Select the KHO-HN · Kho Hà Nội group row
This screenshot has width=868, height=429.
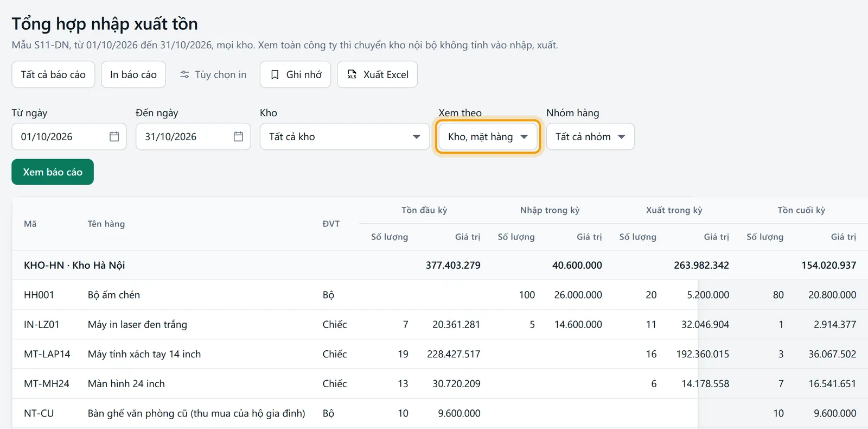pos(440,265)
